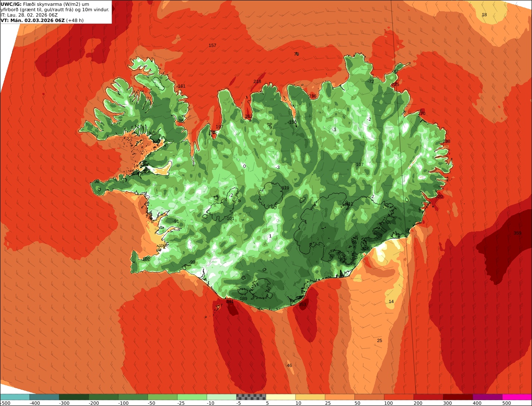Select the dark maroon swatch from 300 to 400
The width and height of the screenshot is (532, 406).
coord(458,397)
